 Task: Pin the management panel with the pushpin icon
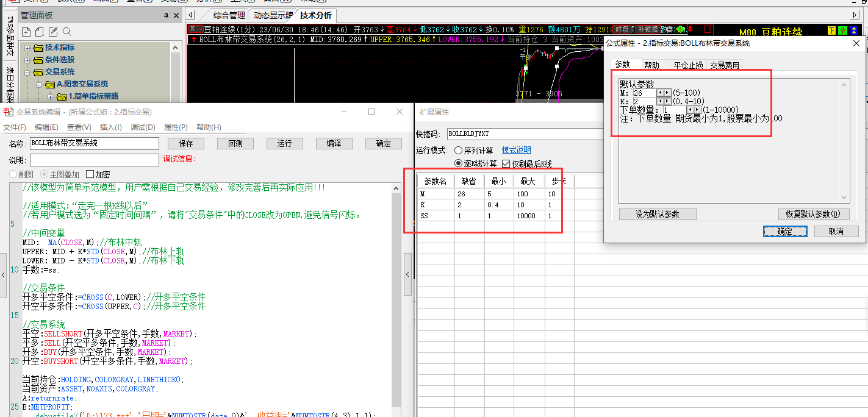pyautogui.click(x=166, y=15)
